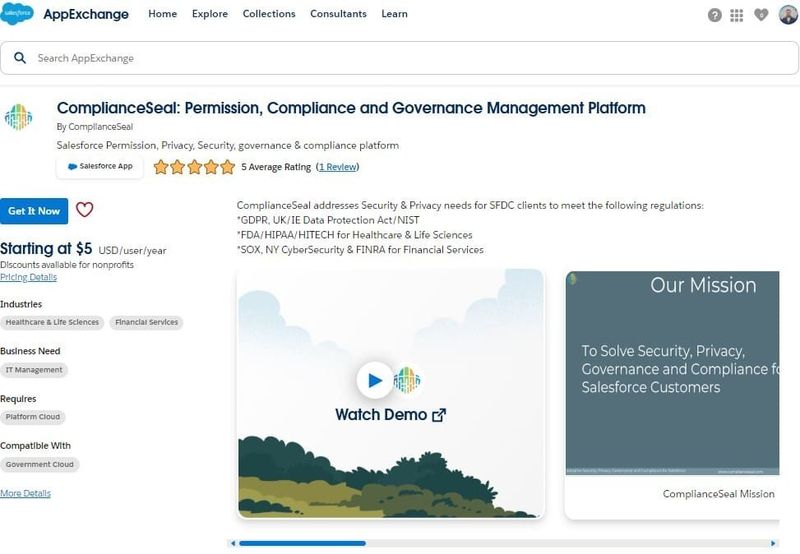Viewport: 800px width, 554px height.
Task: Open the Explore menu
Action: point(210,14)
